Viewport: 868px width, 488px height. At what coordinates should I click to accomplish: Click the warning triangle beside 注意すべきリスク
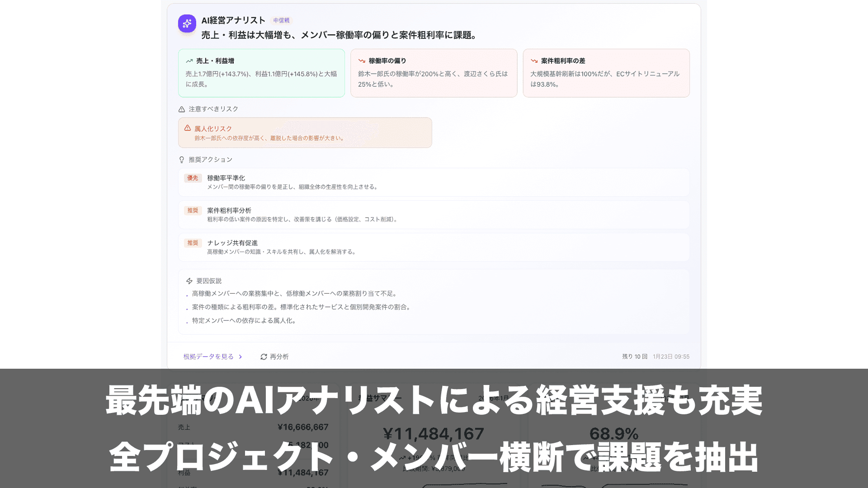coord(181,109)
